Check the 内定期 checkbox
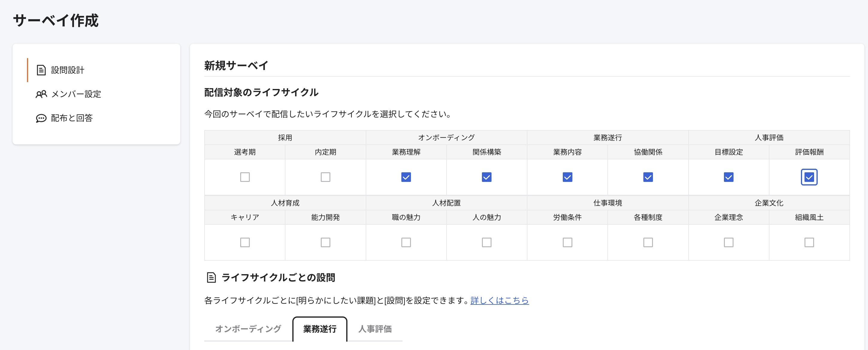The width and height of the screenshot is (868, 350). tap(325, 177)
